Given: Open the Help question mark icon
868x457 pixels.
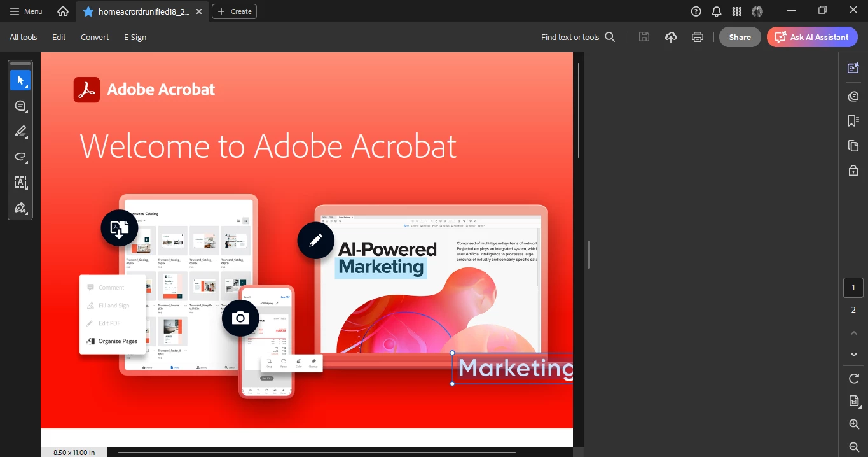Looking at the screenshot, I should (696, 11).
